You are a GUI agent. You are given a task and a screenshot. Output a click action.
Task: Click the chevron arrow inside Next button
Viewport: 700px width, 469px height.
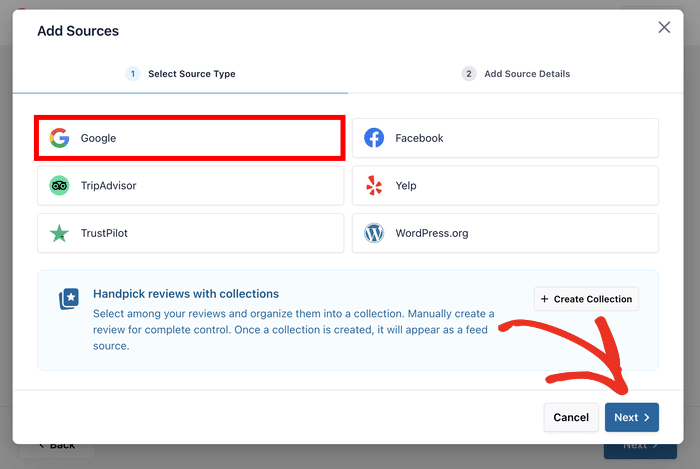tap(646, 417)
